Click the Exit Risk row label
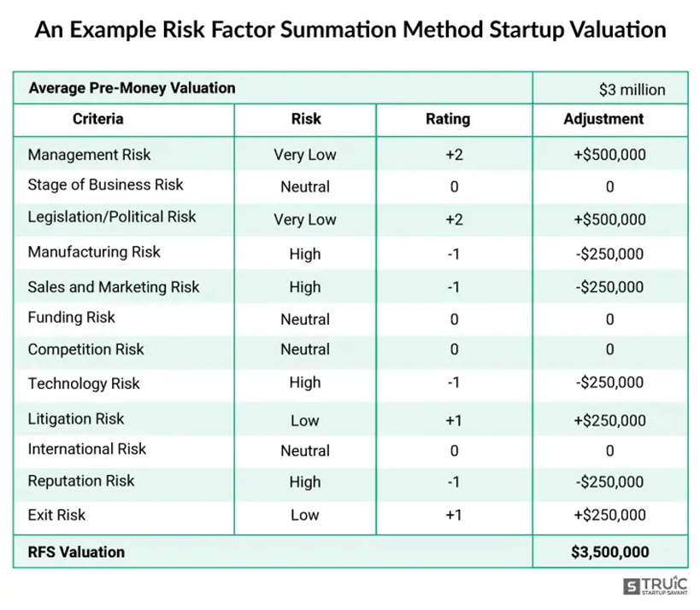 point(56,515)
